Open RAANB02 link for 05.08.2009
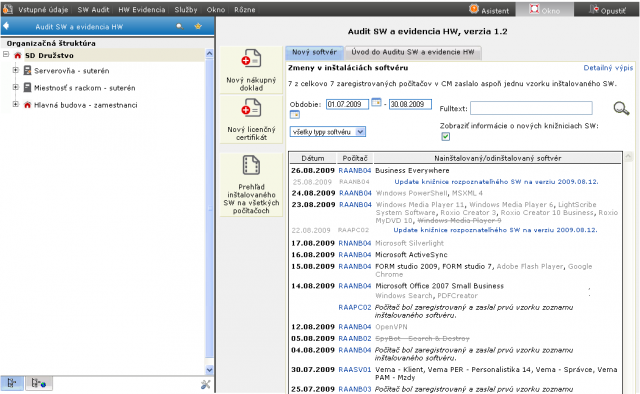The image size is (640, 394). [x=355, y=338]
